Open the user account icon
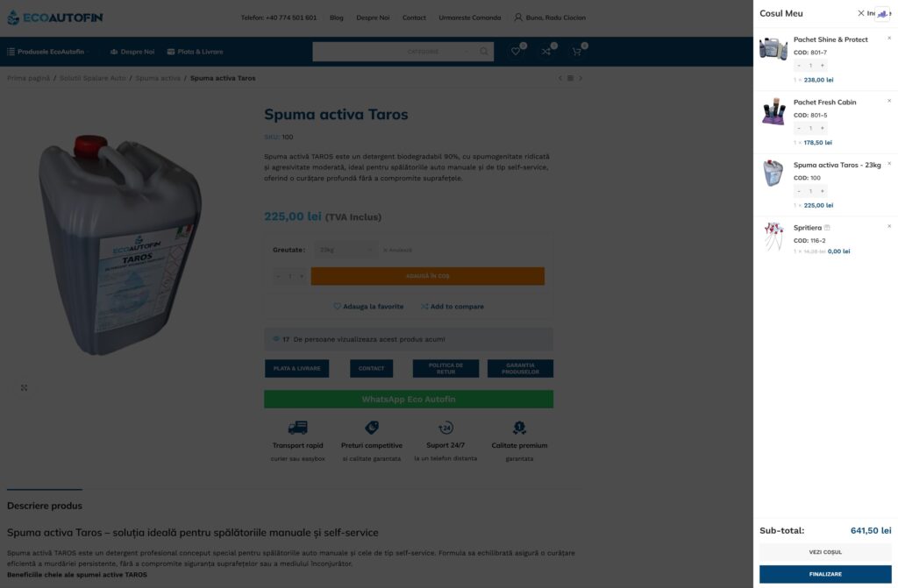The image size is (898, 588). [x=517, y=18]
